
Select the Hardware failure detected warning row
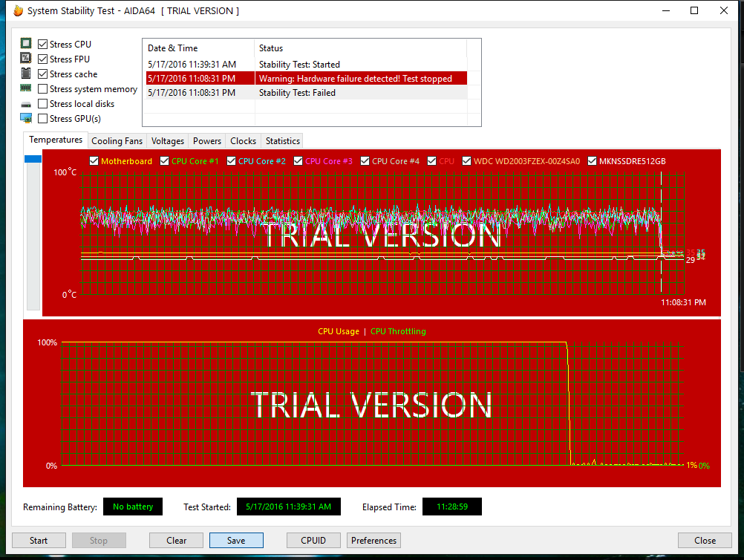[307, 78]
